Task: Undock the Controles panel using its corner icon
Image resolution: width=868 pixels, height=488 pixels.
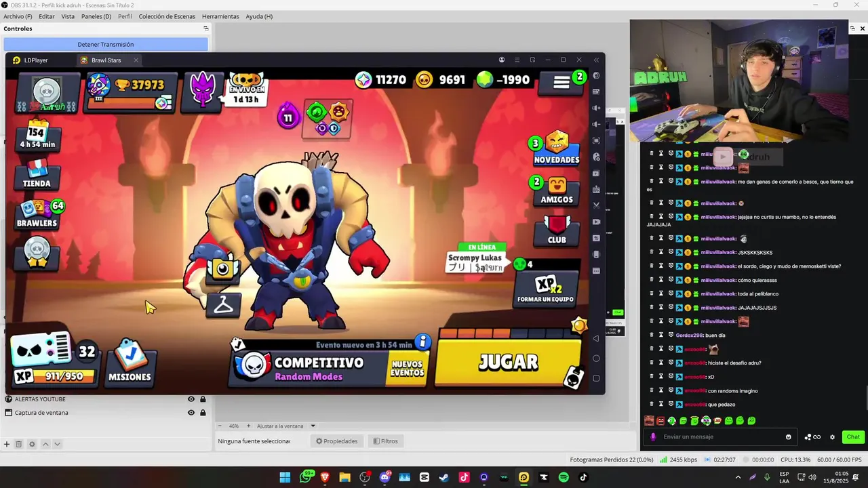Action: coord(206,28)
